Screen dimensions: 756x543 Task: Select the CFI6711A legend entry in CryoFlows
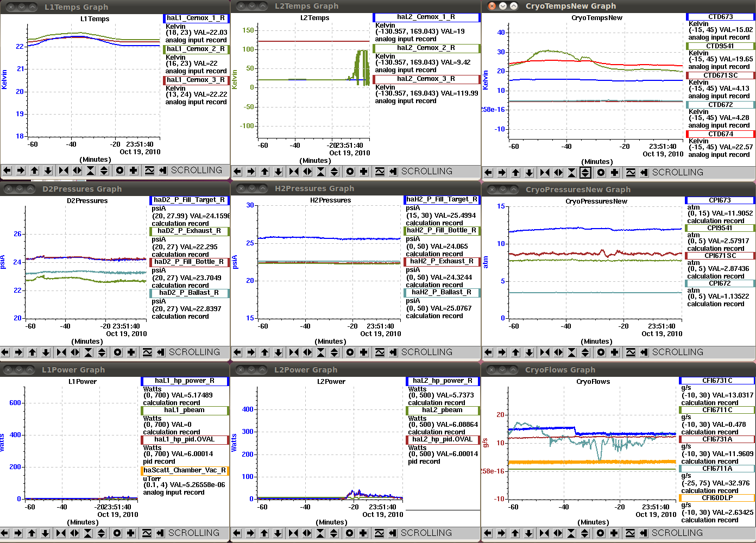coord(717,469)
